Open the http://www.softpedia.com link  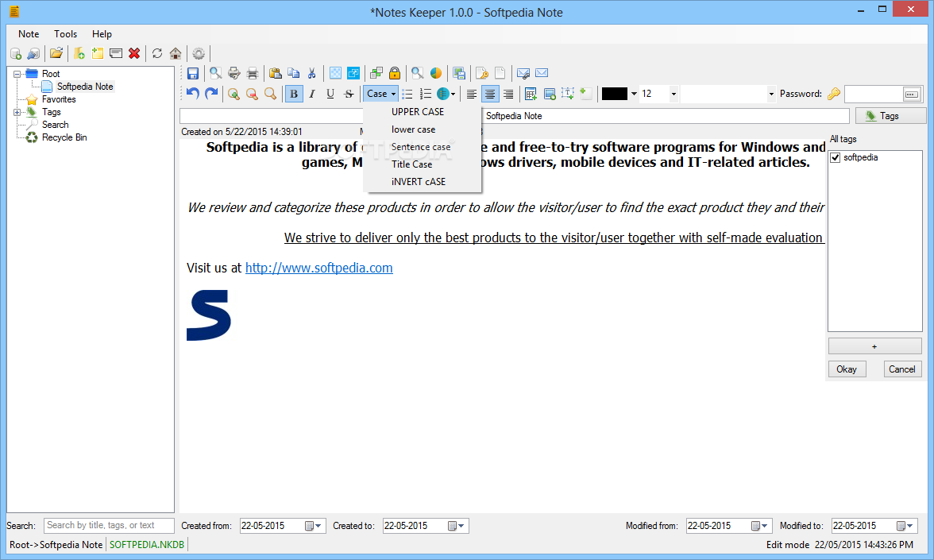(x=318, y=268)
